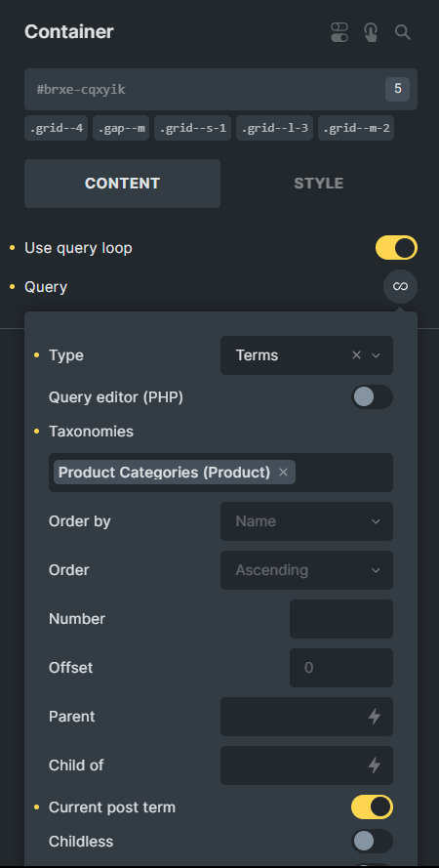This screenshot has height=868, width=439.
Task: Click the search icon beside Container
Action: tap(403, 32)
